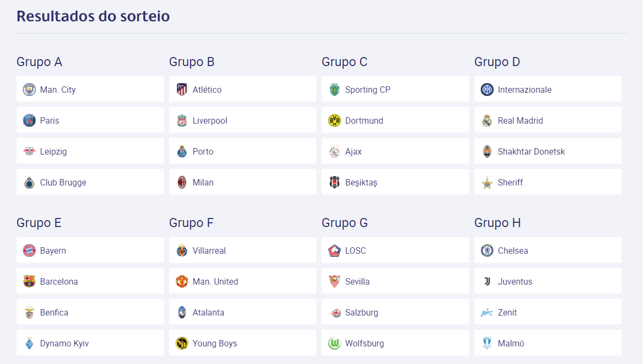The image size is (643, 364).
Task: Click the Young Boys yellow logo
Action: (182, 343)
